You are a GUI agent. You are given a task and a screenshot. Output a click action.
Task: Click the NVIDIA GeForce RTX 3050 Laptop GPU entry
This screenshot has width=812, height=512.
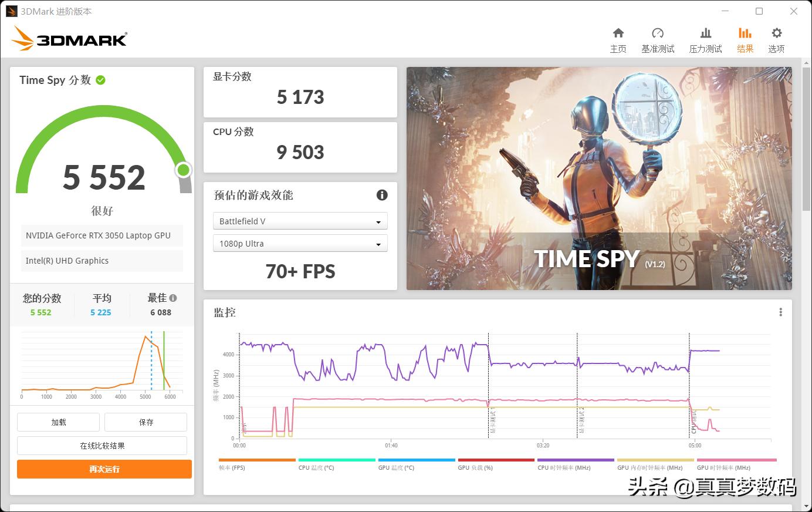point(102,235)
